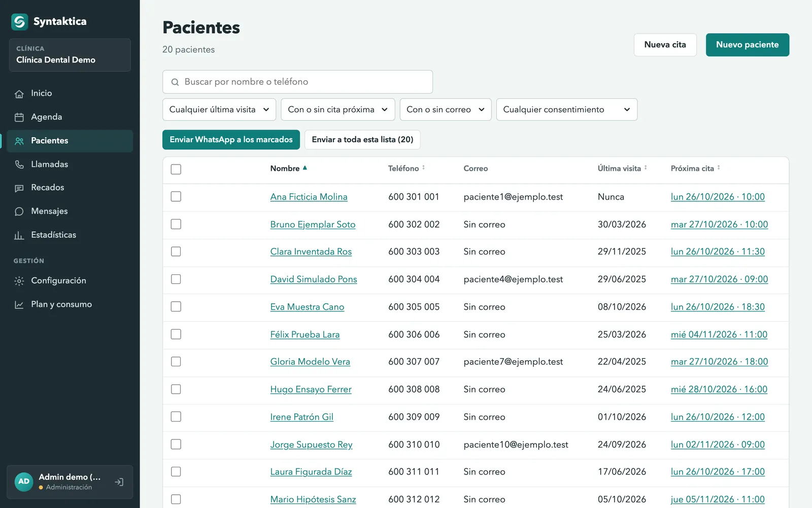This screenshot has height=508, width=812.
Task: Sort by Nombre using the arrow icon
Action: pos(305,168)
